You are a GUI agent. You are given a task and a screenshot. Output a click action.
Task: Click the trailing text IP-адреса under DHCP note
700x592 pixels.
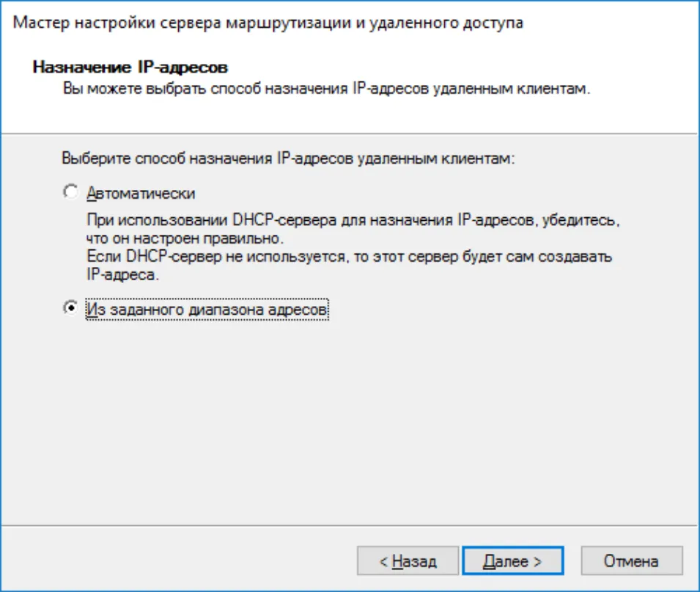[122, 274]
